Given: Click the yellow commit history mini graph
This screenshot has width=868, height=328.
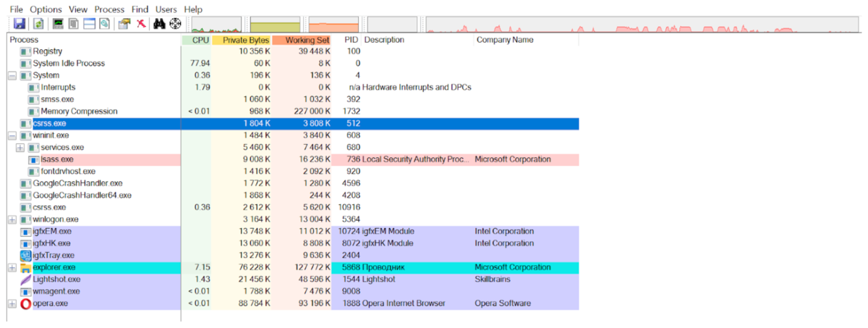Looking at the screenshot, I should click(274, 25).
